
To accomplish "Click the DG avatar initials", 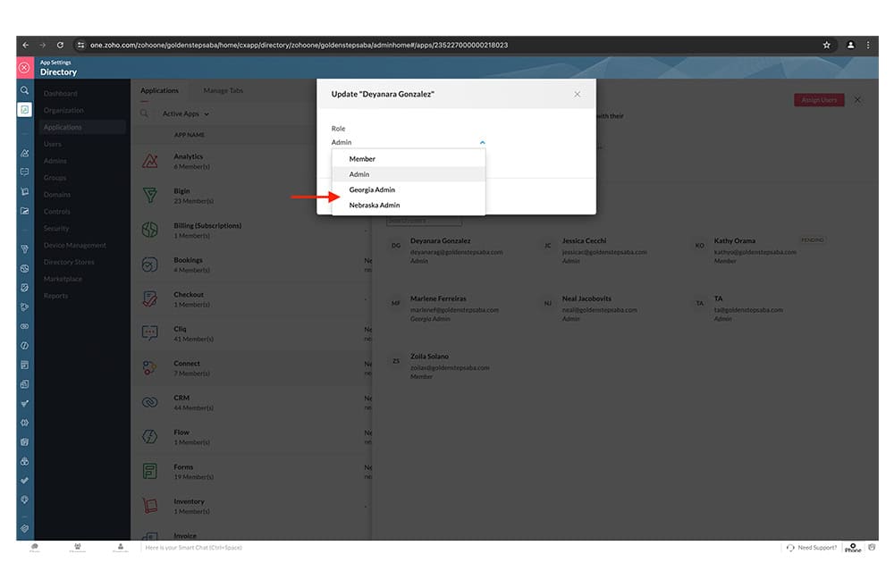I will pos(396,246).
